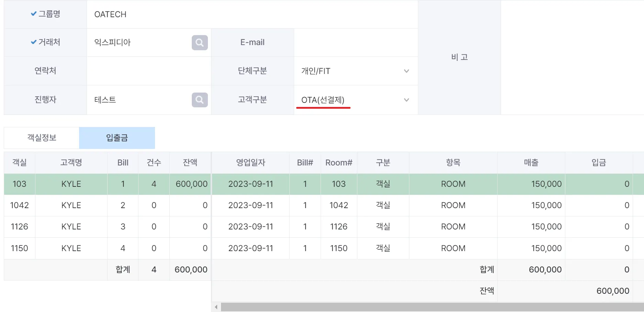
Task: Click search icon next to 거래처 field
Action: tap(200, 43)
